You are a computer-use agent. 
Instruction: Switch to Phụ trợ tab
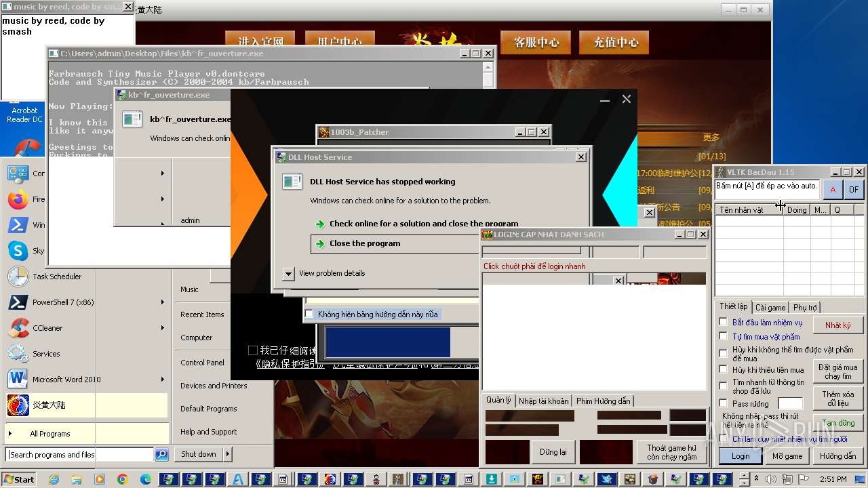(x=805, y=307)
